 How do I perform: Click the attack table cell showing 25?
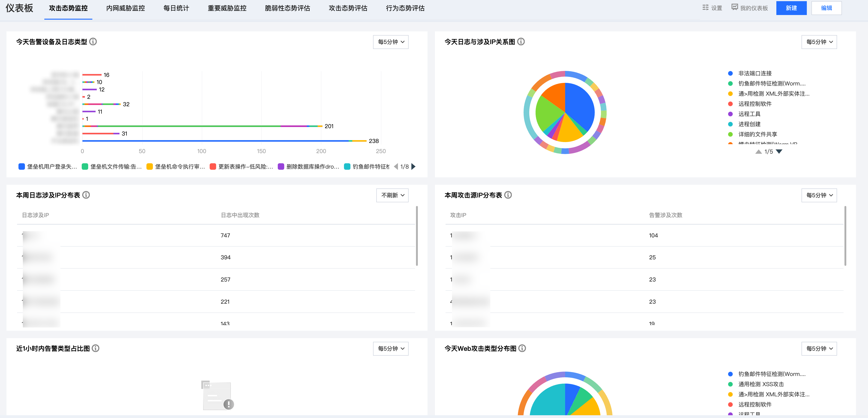click(x=652, y=257)
